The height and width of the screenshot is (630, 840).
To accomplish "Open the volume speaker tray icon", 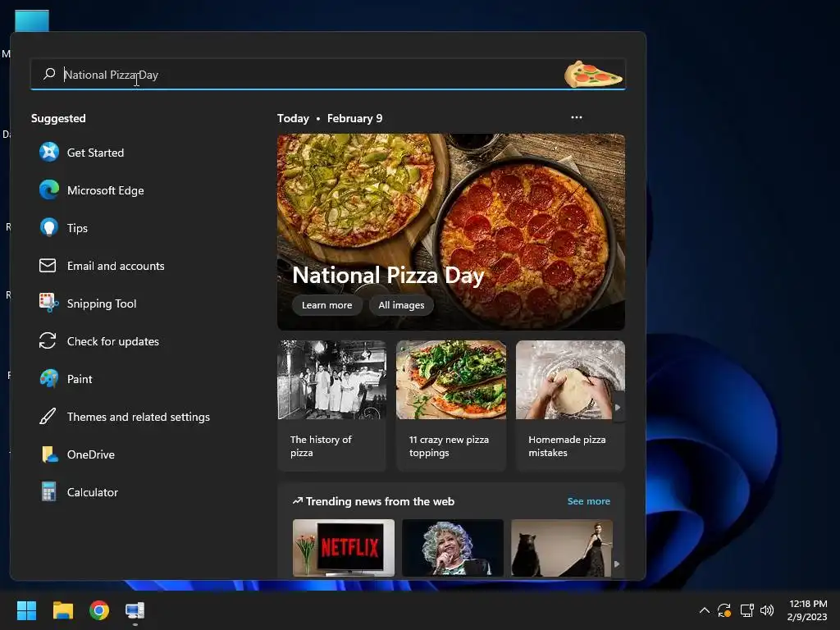I will click(x=767, y=610).
